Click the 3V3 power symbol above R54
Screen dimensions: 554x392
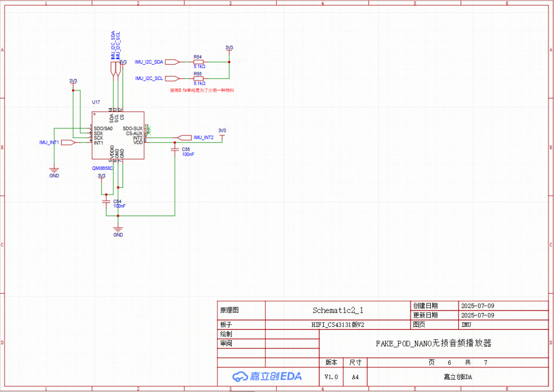[x=229, y=48]
